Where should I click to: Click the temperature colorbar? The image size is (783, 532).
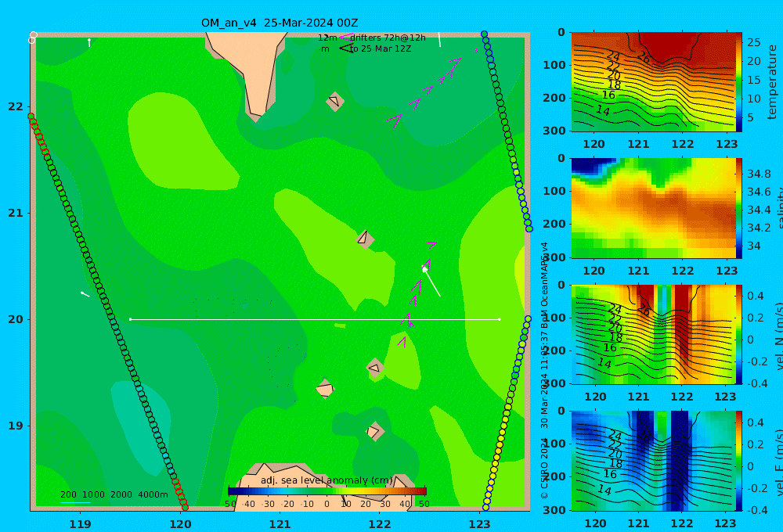tap(739, 82)
